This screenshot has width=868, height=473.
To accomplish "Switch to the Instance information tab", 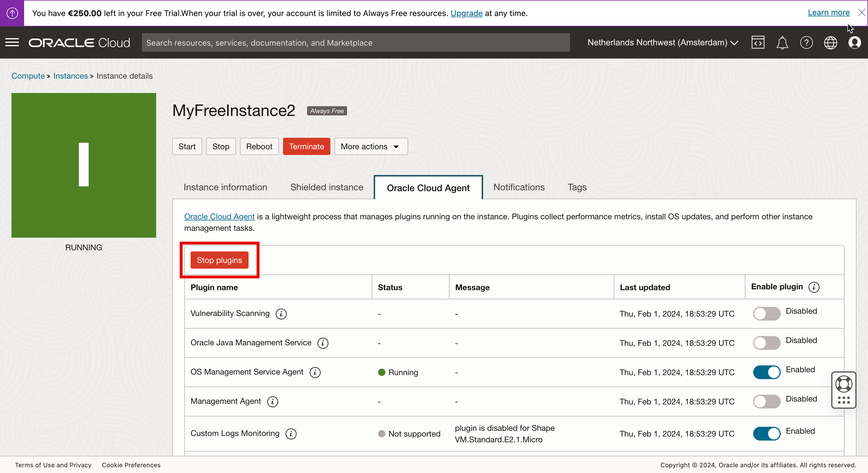I will tap(225, 187).
